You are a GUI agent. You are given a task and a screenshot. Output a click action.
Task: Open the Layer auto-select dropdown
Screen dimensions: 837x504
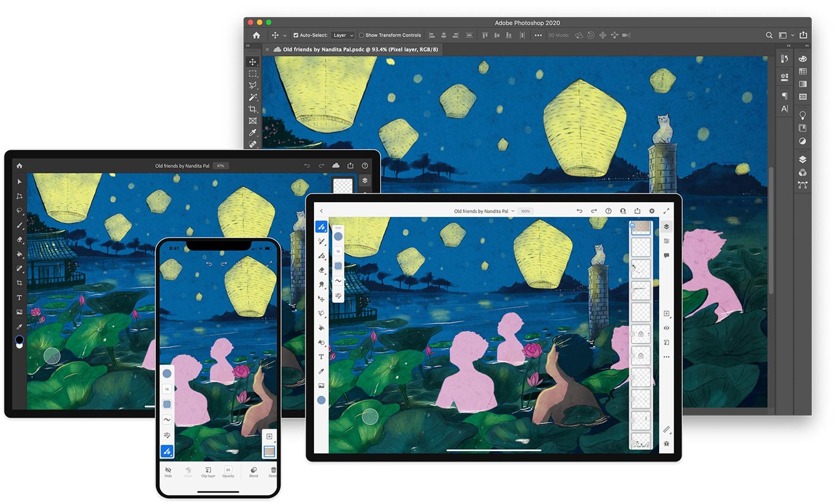click(343, 35)
